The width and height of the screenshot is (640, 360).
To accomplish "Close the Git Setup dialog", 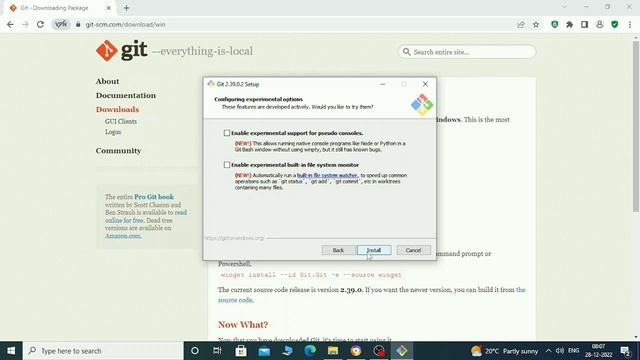I will click(x=425, y=84).
